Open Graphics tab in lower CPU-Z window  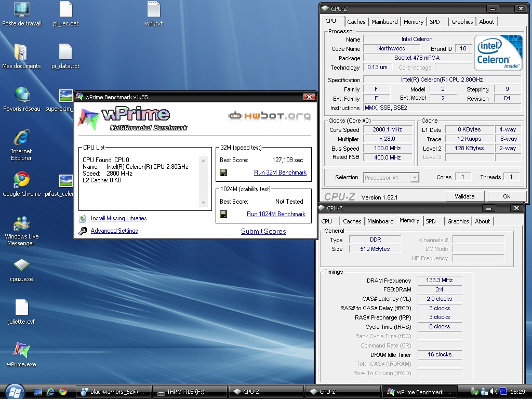click(x=458, y=221)
